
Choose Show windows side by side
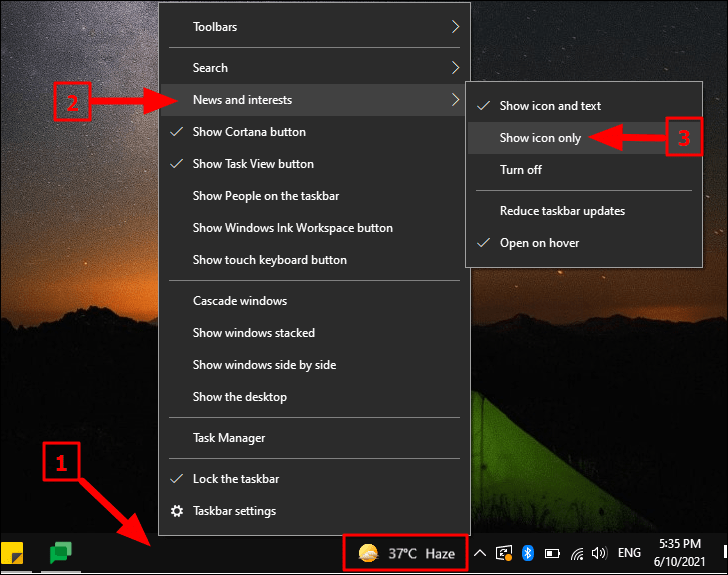(314, 365)
